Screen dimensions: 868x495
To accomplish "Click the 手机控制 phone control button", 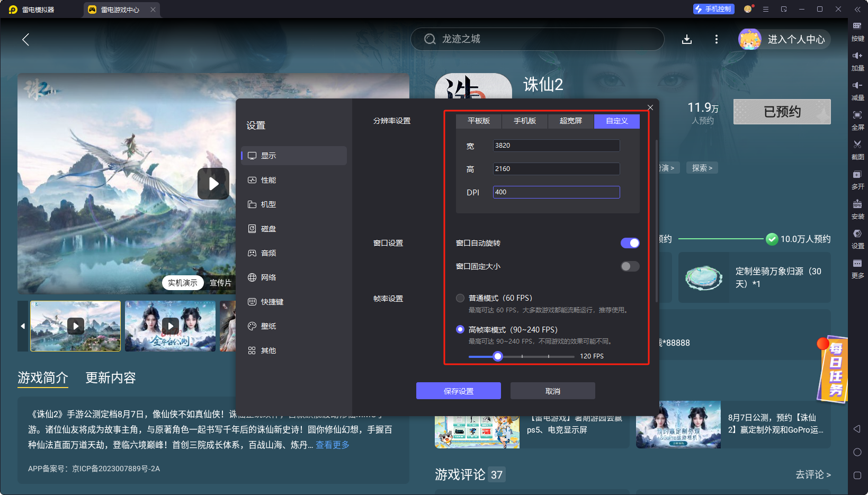I will (x=713, y=9).
